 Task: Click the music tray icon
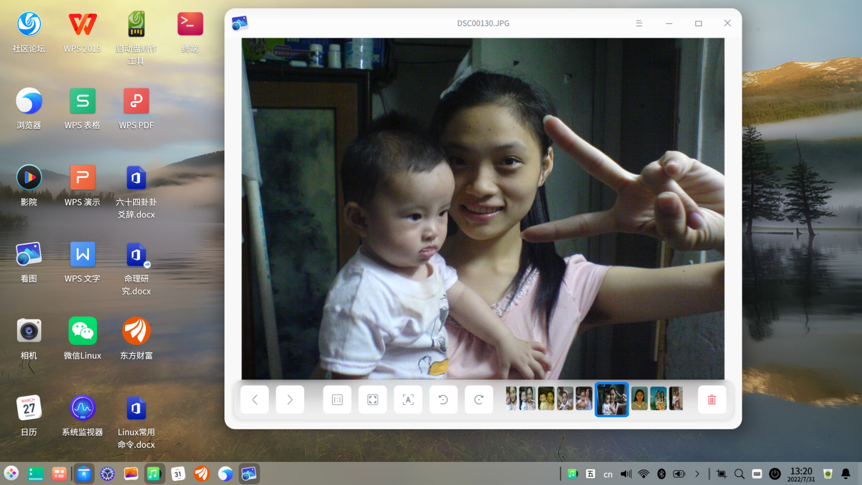[x=572, y=473]
